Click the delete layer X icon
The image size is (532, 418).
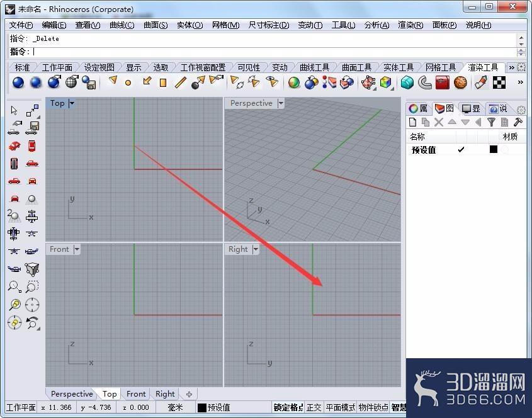coord(439,122)
